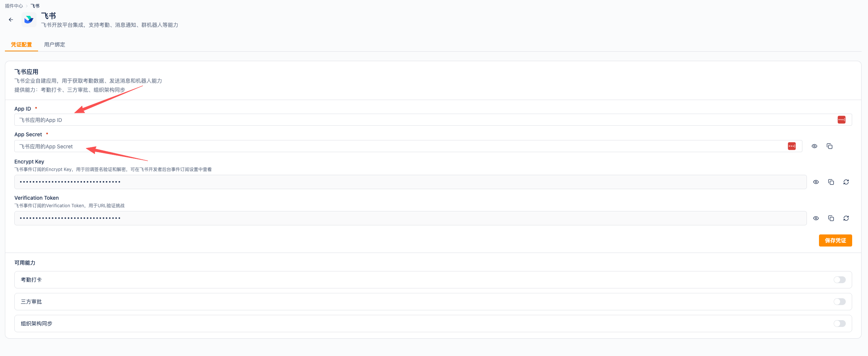The image size is (868, 356).
Task: Copy the Verification Token value
Action: click(x=831, y=218)
